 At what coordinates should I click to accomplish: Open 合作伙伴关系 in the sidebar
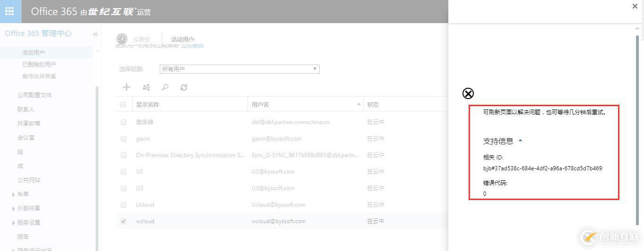coord(39,76)
